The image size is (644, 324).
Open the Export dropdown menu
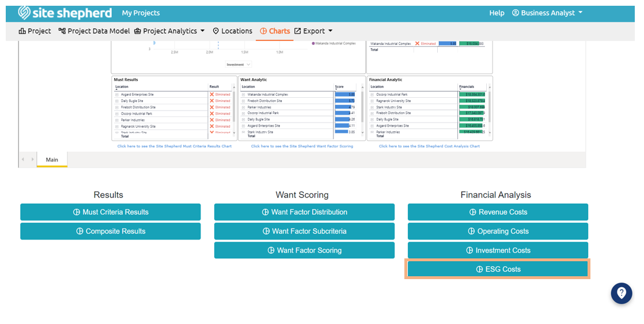point(313,31)
